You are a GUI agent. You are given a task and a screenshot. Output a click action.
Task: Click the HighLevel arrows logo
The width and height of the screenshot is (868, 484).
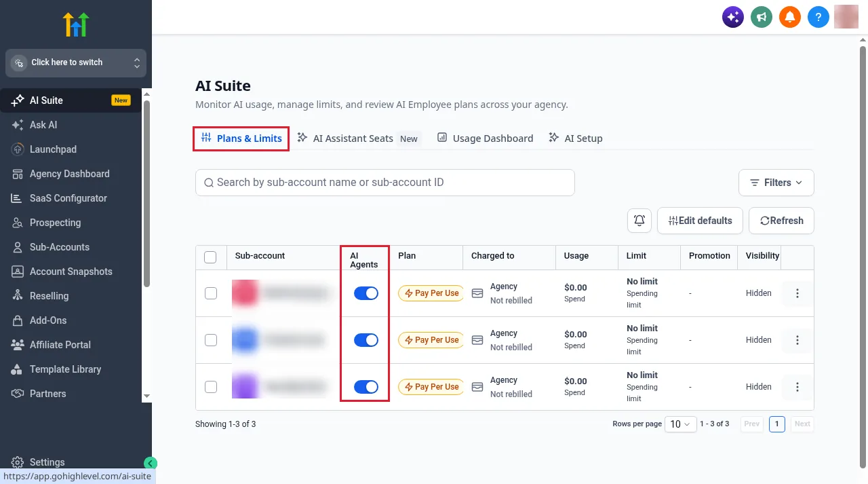tap(76, 24)
